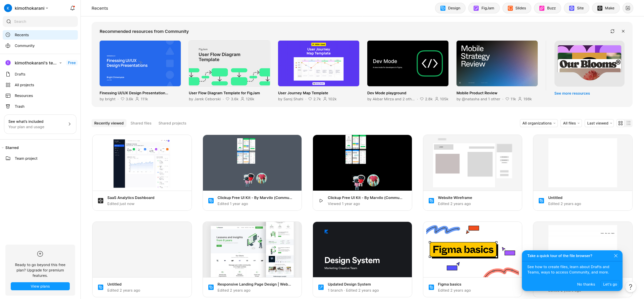Collapse the Starred section
Image resolution: width=644 pixels, height=299 pixels.
3,148
